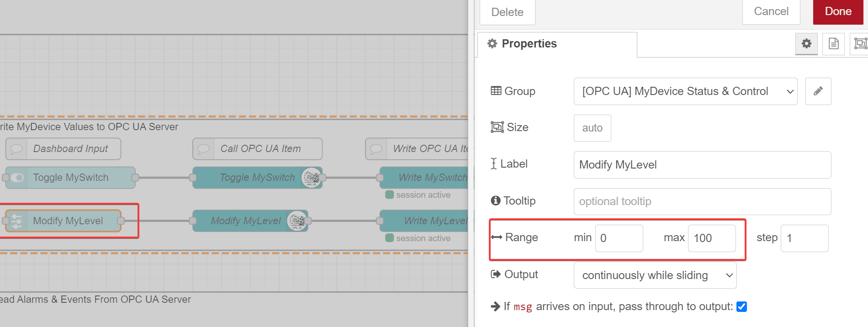
Task: Open the Output mode dropdown
Action: coord(655,275)
